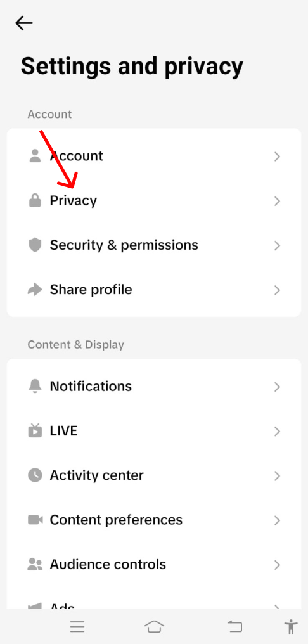Tap the shield icon for Security & permissions

35,245
